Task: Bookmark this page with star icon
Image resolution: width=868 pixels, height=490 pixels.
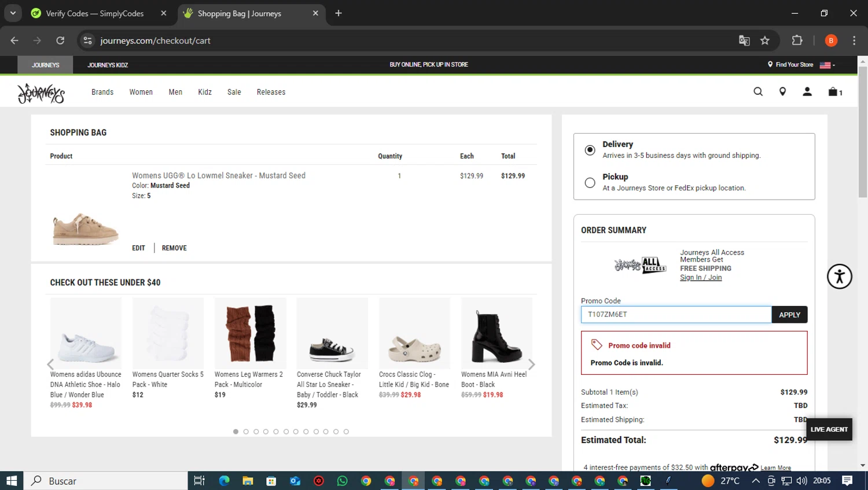Action: click(x=765, y=40)
